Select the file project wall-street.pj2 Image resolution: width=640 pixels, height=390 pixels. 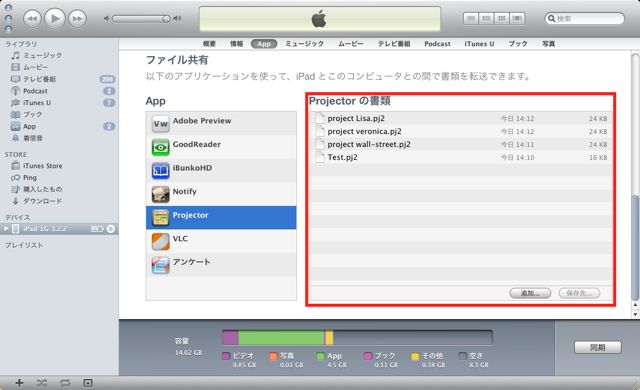(460, 144)
